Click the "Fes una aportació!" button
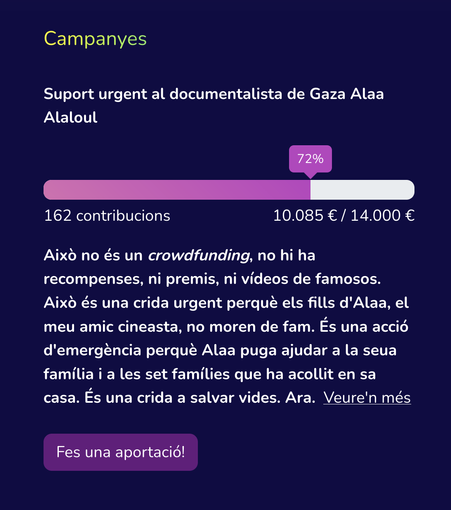451x510 pixels. click(121, 452)
